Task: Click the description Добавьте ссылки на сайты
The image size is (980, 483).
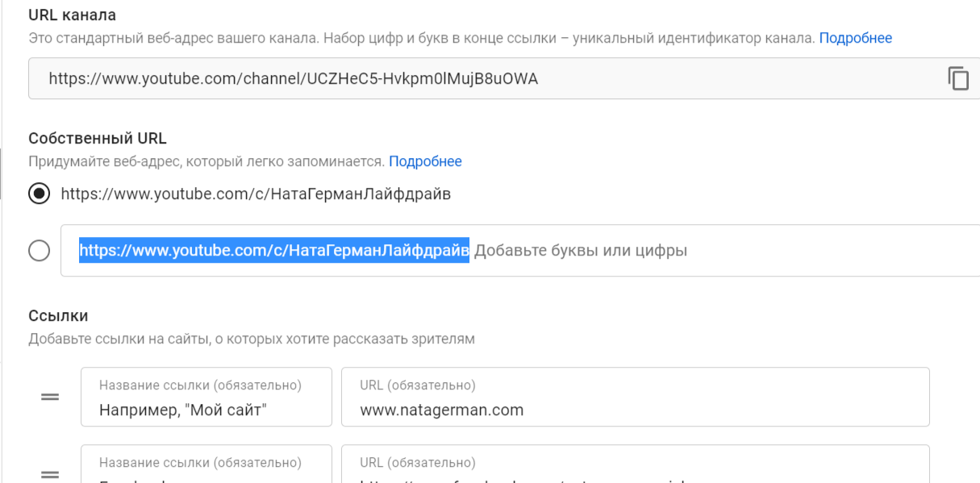Action: point(252,339)
